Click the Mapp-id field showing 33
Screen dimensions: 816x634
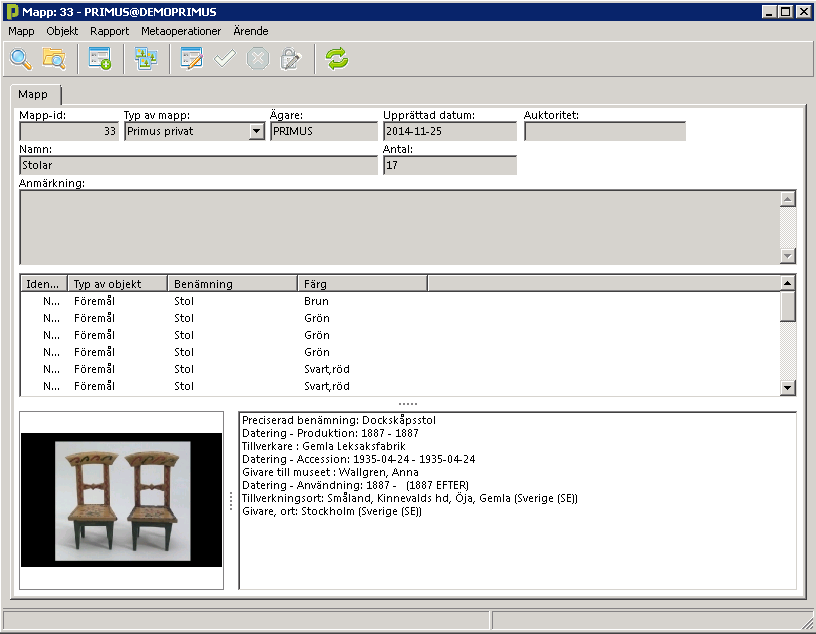[69, 132]
